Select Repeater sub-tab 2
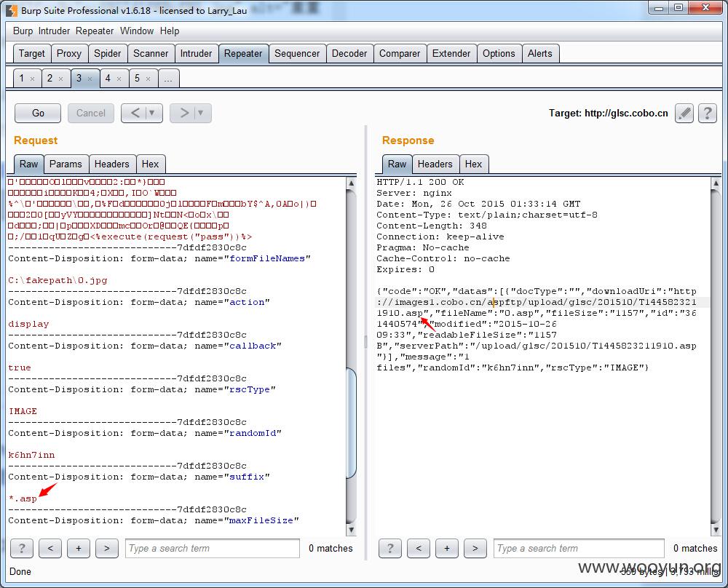Image resolution: width=728 pixels, height=588 pixels. point(50,78)
